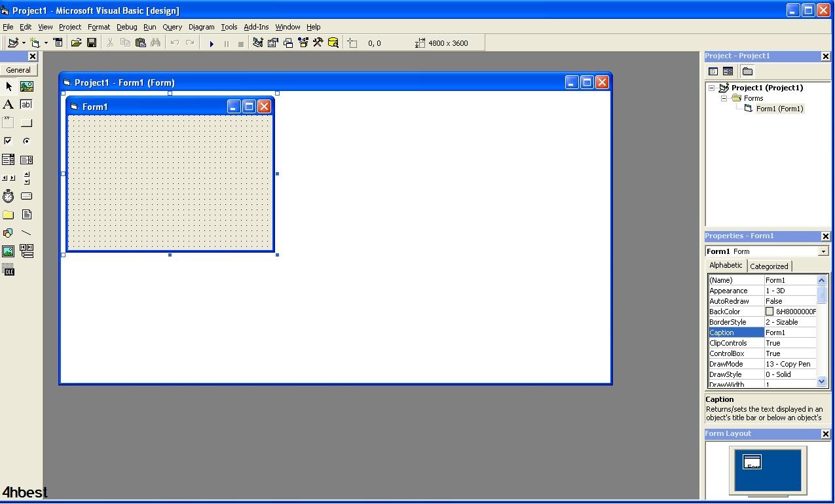
Task: Click the Find binoculars icon
Action: pyautogui.click(x=155, y=43)
